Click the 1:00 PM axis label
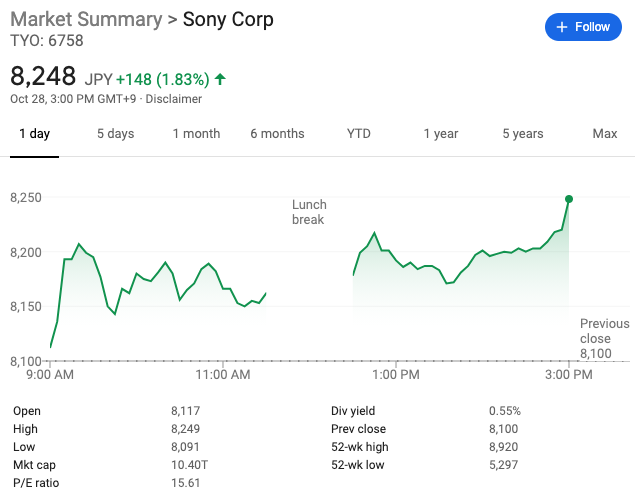635x500 pixels. [x=396, y=374]
